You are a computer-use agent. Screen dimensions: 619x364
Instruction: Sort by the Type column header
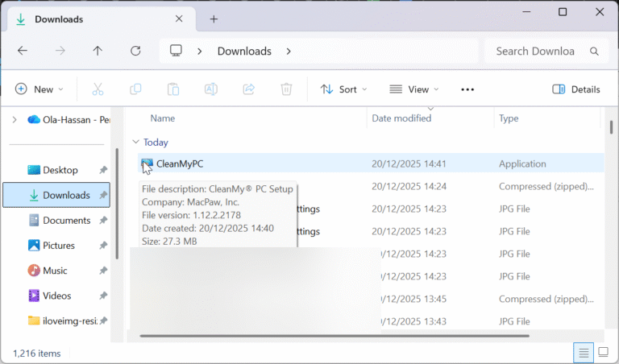509,118
